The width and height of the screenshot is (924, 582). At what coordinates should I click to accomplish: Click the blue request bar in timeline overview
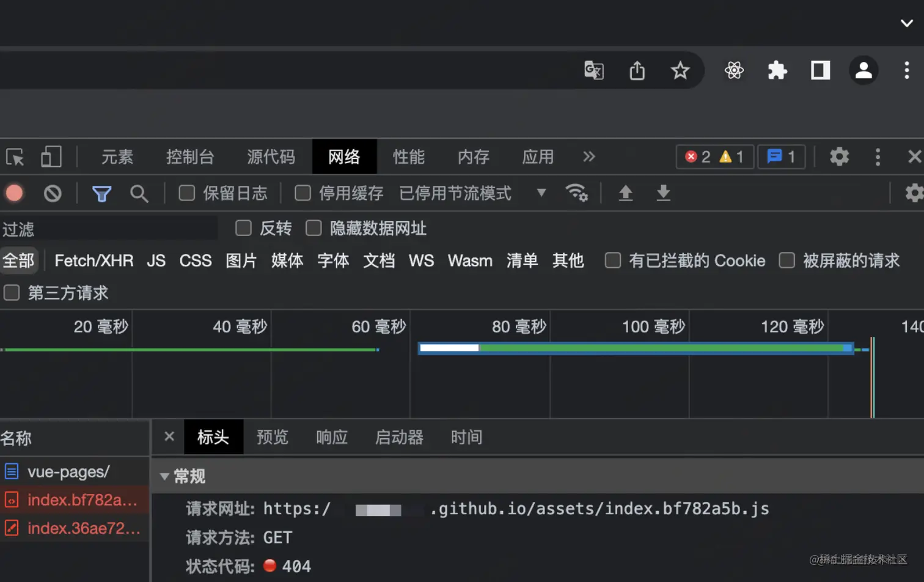tap(636, 348)
